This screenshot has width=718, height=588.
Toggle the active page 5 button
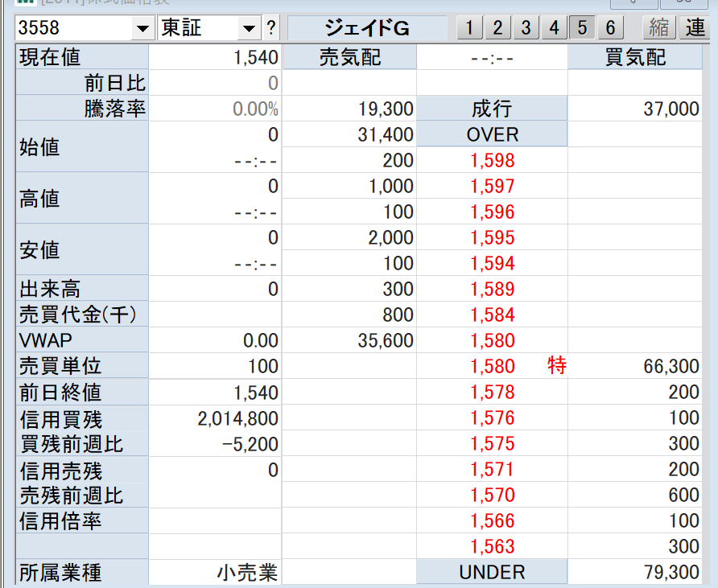point(582,28)
